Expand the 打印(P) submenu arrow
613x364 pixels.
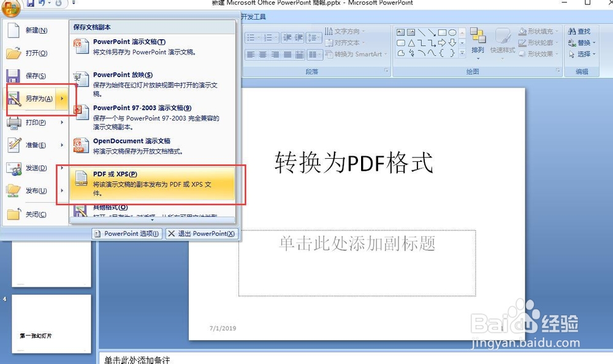[x=62, y=123]
